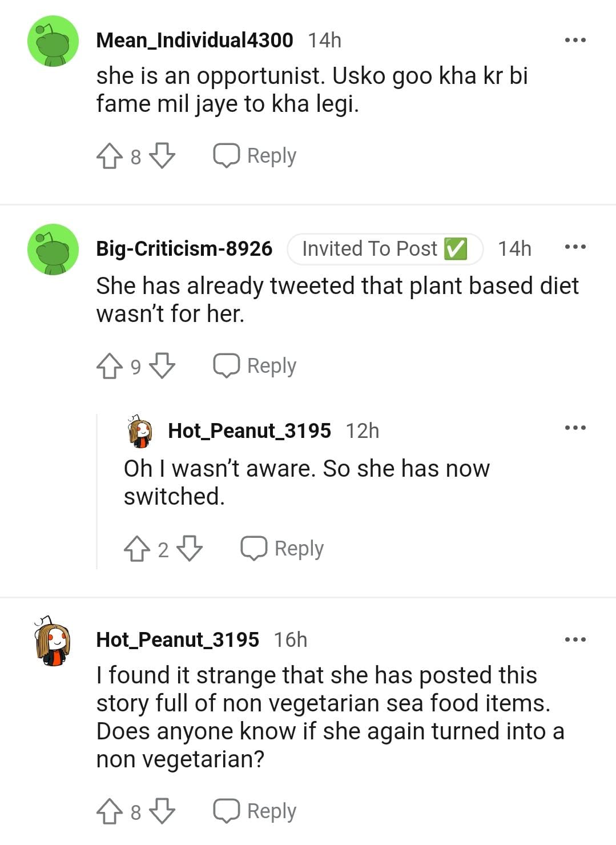The height and width of the screenshot is (845, 616).
Task: Upvote Hot_Peanut_3195's 'wasn't aware' reply
Action: point(136,549)
